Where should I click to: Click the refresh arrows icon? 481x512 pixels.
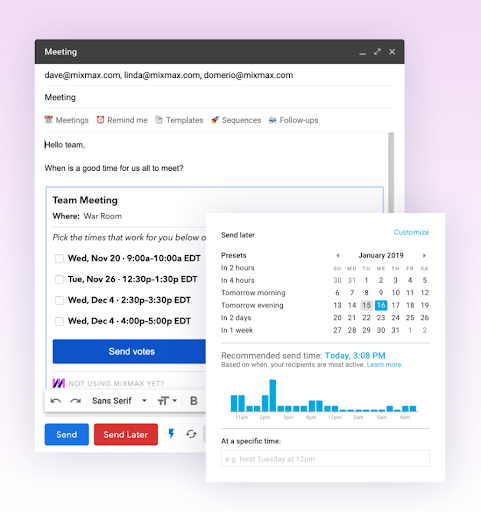click(x=191, y=434)
